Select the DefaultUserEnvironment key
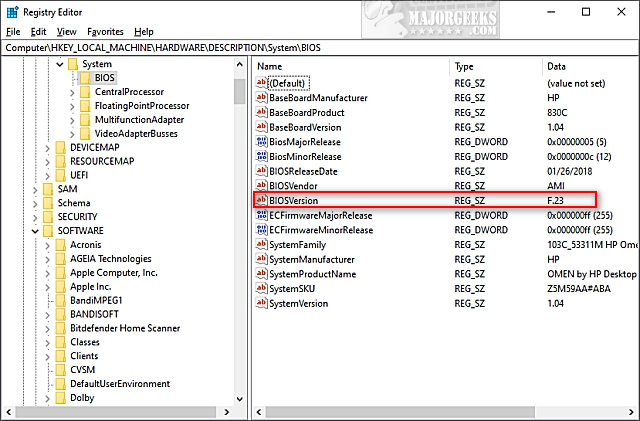640x421 pixels. coord(120,383)
